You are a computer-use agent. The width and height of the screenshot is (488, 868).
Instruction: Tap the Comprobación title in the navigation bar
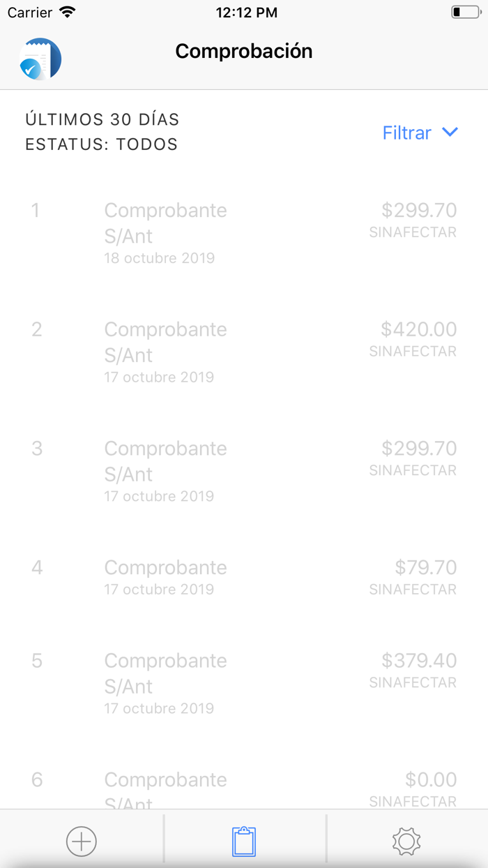[243, 51]
